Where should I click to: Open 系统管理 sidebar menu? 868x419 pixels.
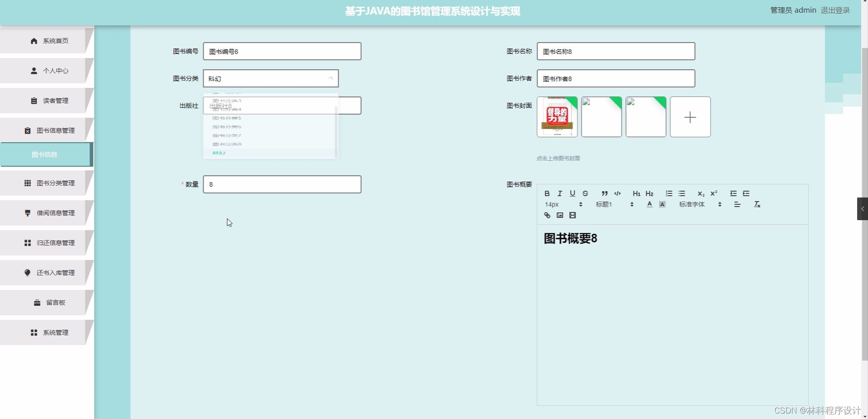click(47, 332)
